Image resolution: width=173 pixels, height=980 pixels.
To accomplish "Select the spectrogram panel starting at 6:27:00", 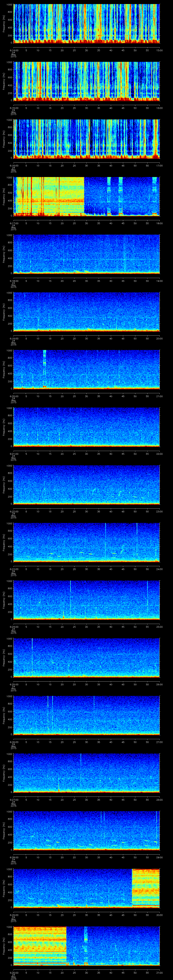I will (x=87, y=773).
